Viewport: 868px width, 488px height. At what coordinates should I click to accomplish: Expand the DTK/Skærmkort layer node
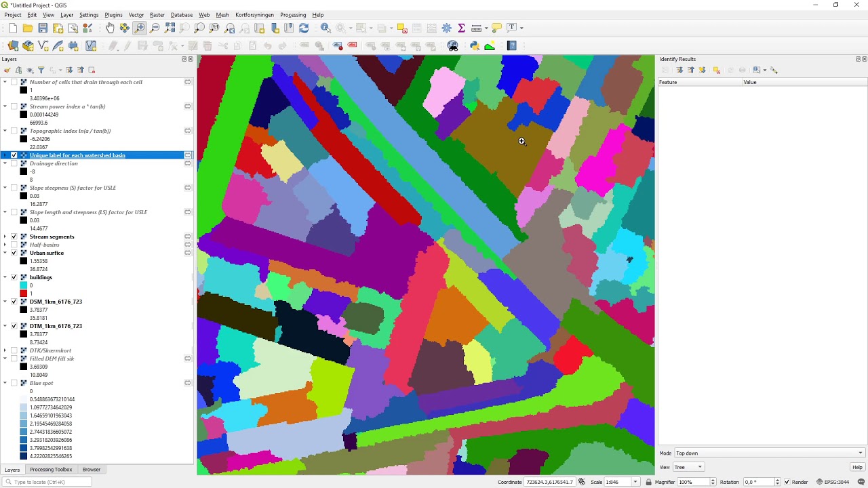(x=5, y=350)
